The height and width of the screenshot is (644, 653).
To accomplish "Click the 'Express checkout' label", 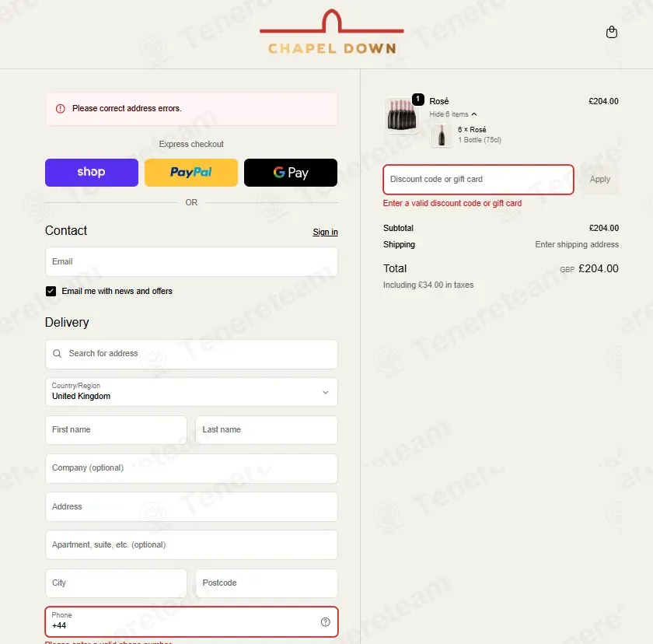I will 191,144.
